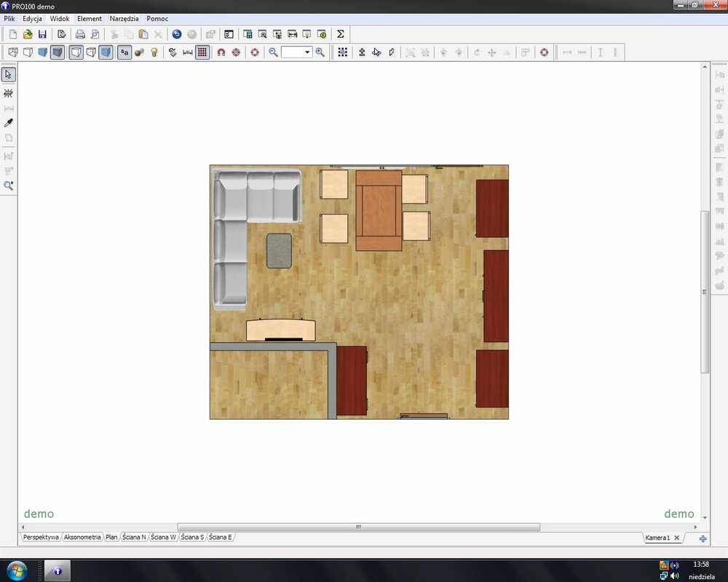Click the horizontal scrollbar thumb
This screenshot has height=582, width=728.
coord(358,527)
